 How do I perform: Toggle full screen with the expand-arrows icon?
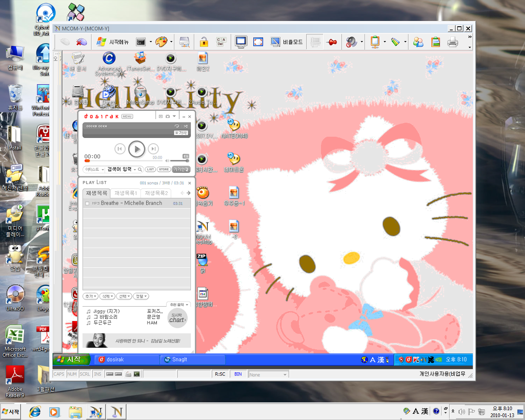click(x=258, y=42)
